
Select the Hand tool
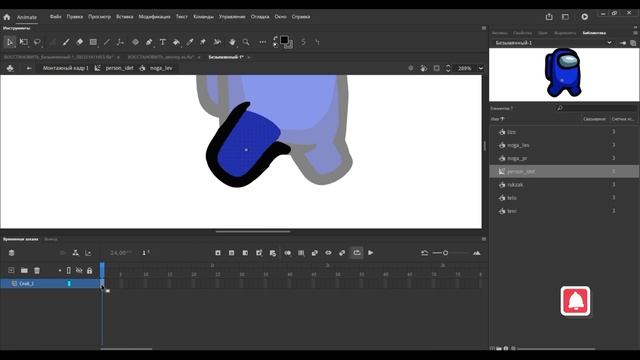pyautogui.click(x=232, y=42)
